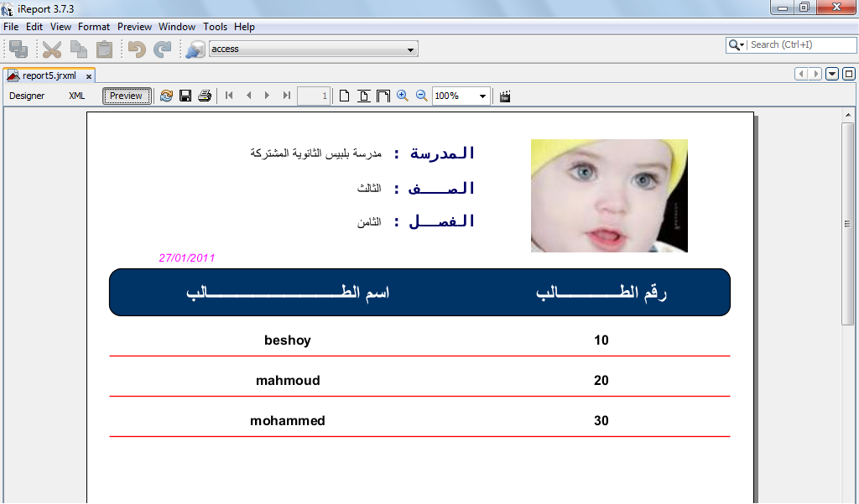Open the search options dropdown arrow
The height and width of the screenshot is (504, 859).
(737, 45)
